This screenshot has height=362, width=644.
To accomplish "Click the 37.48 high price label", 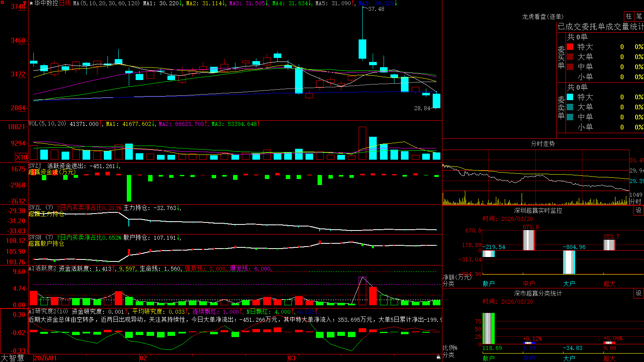I will [376, 9].
